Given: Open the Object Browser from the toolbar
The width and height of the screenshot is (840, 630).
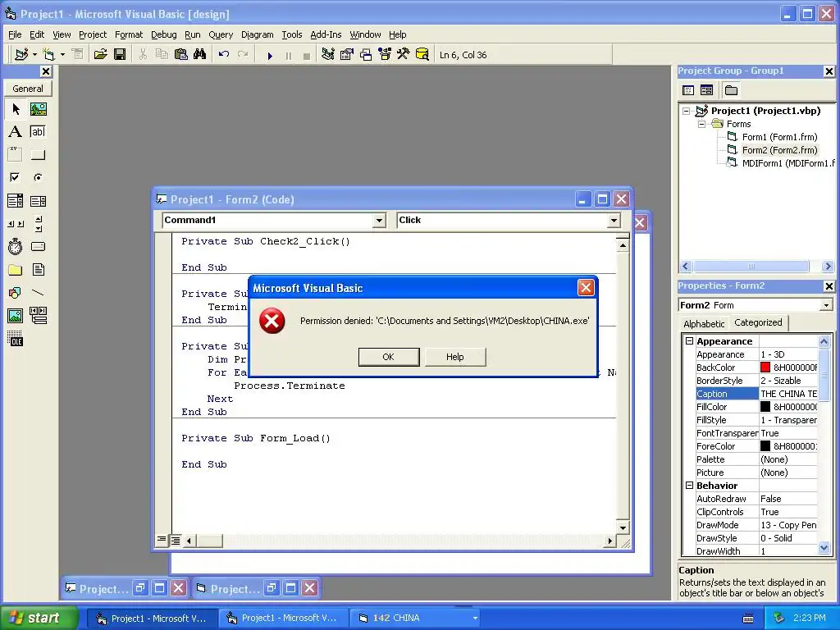Looking at the screenshot, I should [385, 54].
